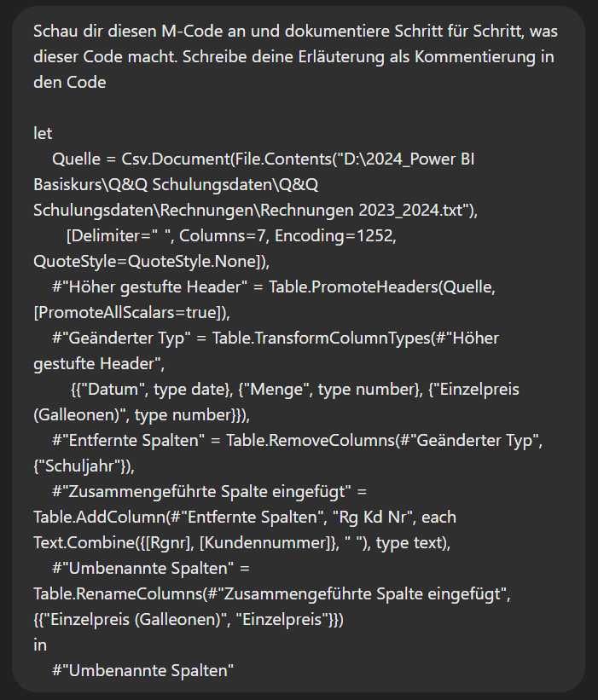598x700 pixels.
Task: Click the 'Table.RenameColumns' function name
Action: tap(118, 593)
